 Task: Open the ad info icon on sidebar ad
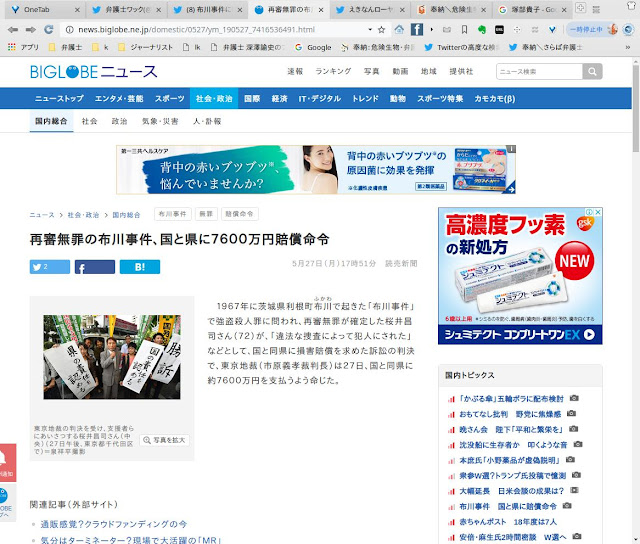(589, 212)
